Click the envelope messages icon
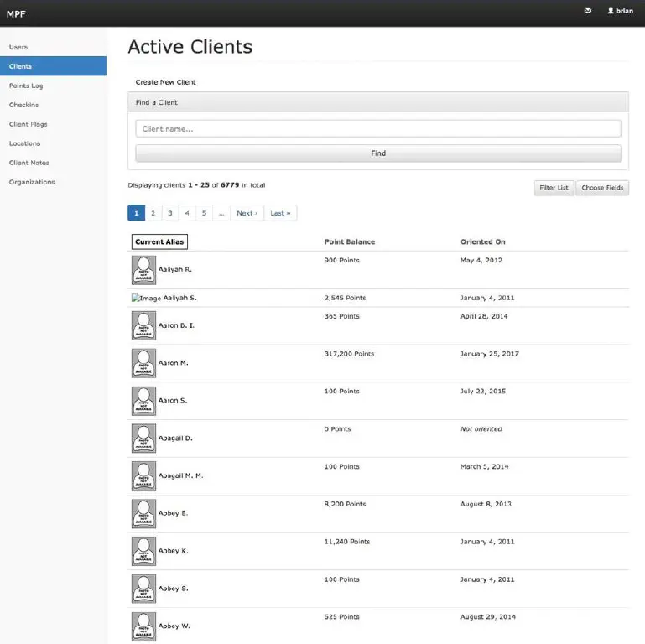Image resolution: width=645 pixels, height=644 pixels. click(587, 11)
